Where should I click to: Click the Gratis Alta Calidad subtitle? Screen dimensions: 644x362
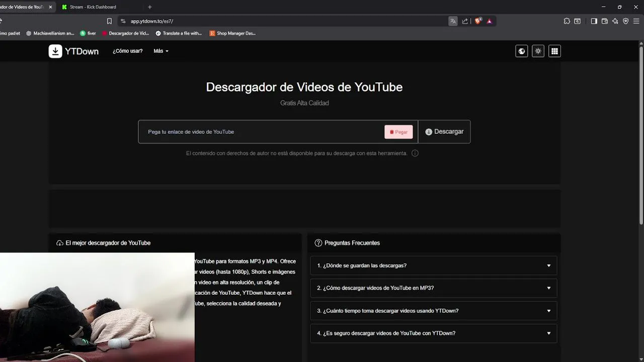point(304,103)
